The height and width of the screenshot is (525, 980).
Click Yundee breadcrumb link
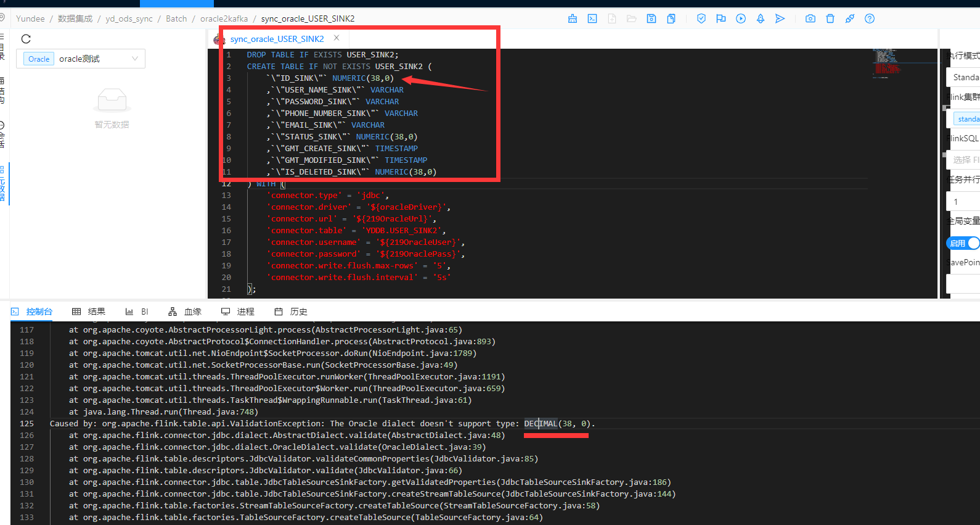30,19
